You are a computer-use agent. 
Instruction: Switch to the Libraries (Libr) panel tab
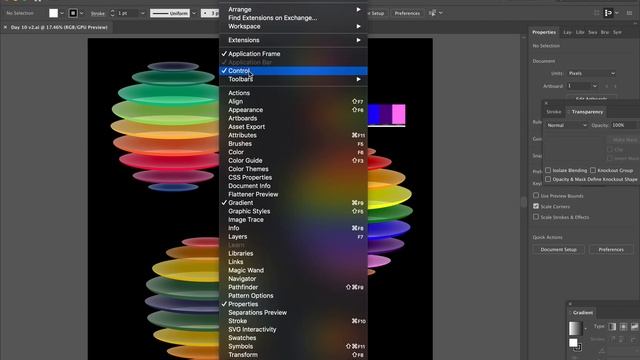tap(580, 32)
